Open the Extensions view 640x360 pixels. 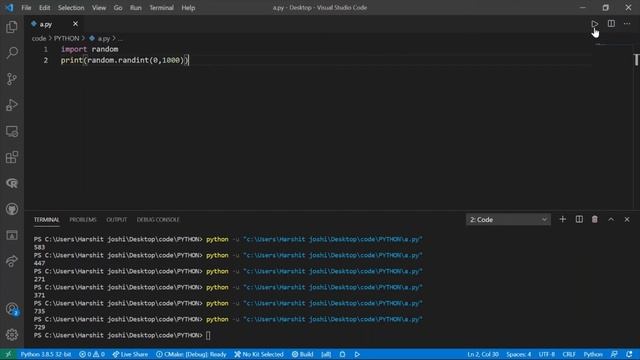click(12, 157)
